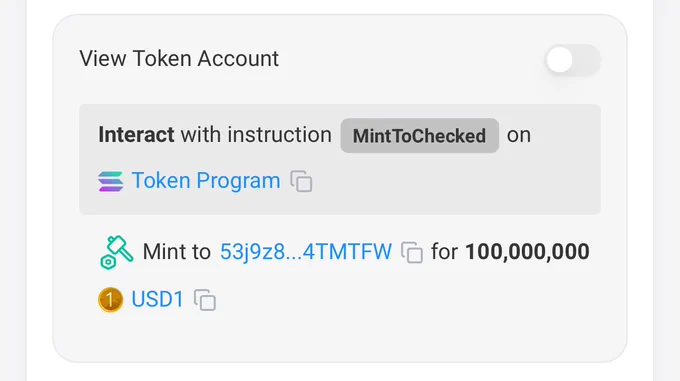The height and width of the screenshot is (381, 680).
Task: Click the bold Interact word
Action: (136, 135)
